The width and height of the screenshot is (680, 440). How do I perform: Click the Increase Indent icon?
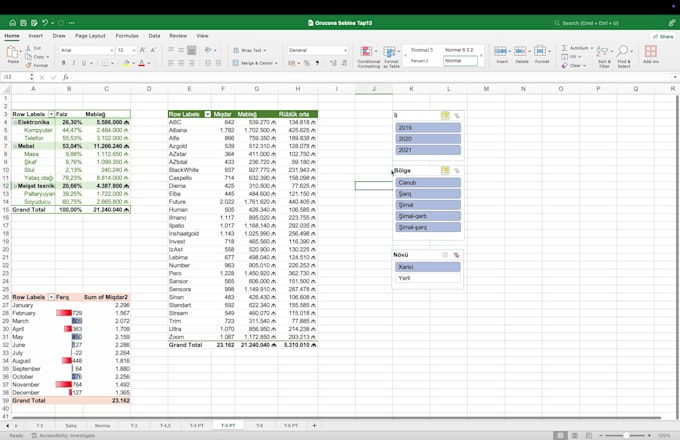(218, 63)
